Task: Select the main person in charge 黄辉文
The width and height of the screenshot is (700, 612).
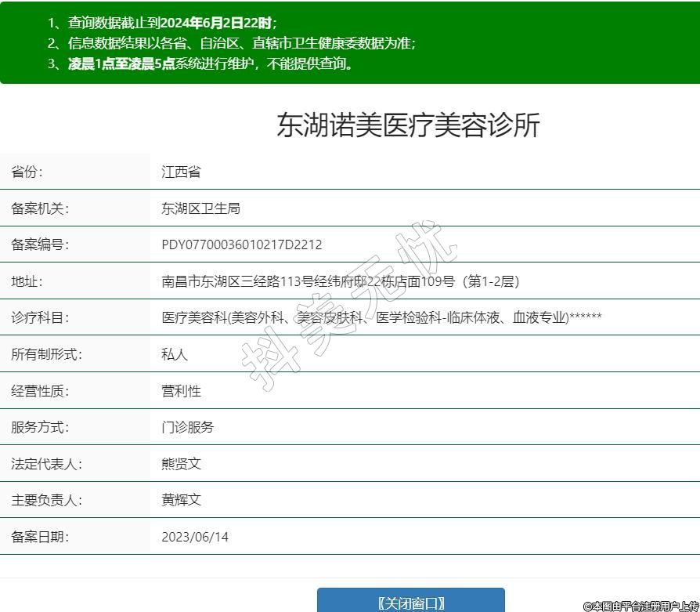Action: (x=181, y=500)
